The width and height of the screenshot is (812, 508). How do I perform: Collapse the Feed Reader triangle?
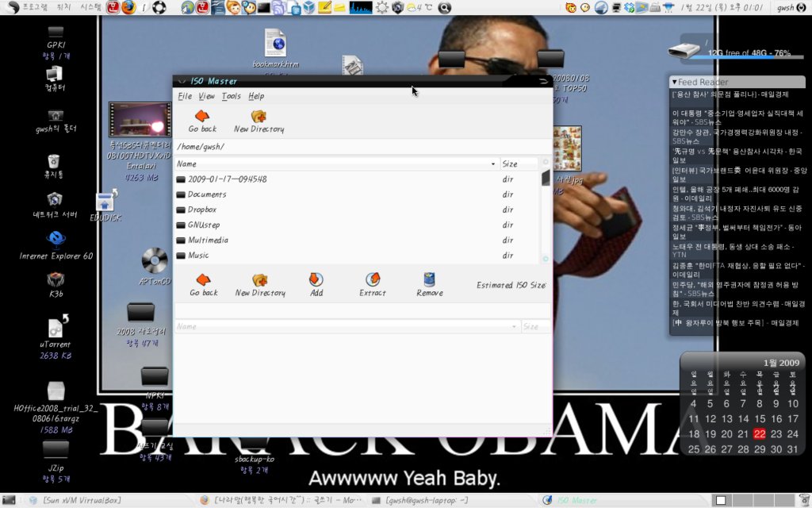[674, 82]
